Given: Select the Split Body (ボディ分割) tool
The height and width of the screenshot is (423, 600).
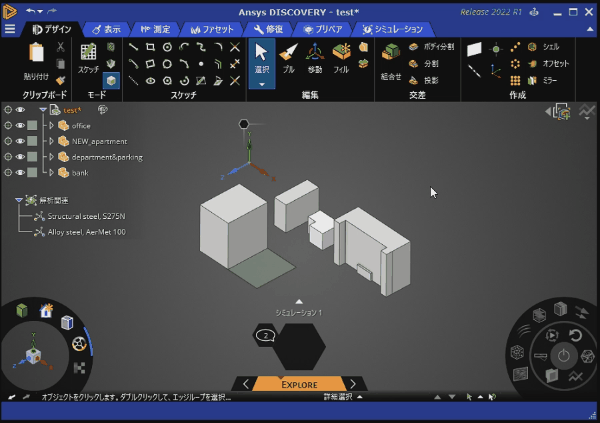Looking at the screenshot, I should click(x=431, y=47).
